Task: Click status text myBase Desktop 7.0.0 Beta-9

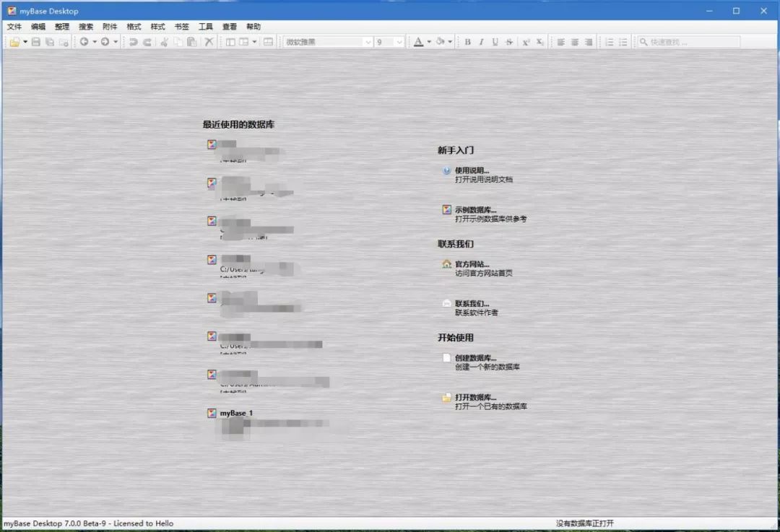Action: coord(55,523)
